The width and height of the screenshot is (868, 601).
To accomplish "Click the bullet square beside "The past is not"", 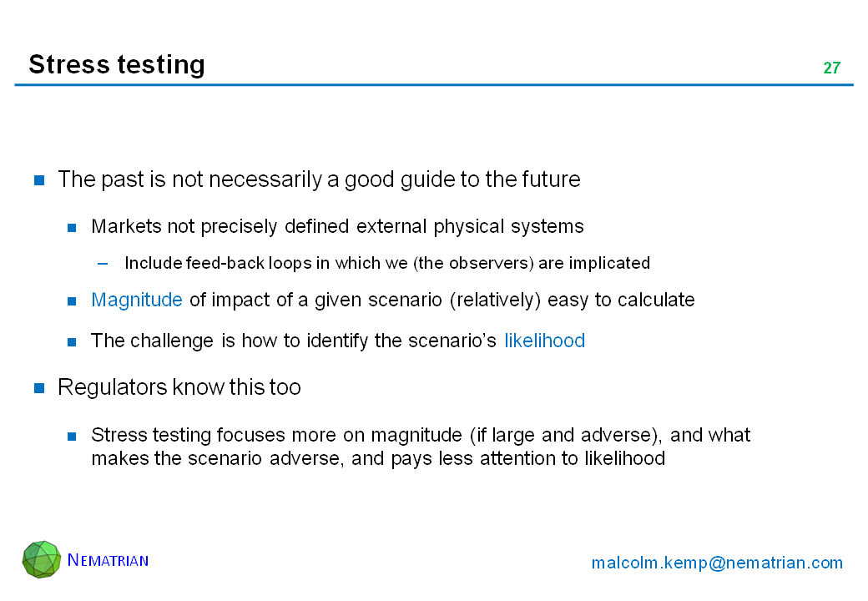I will click(x=39, y=180).
